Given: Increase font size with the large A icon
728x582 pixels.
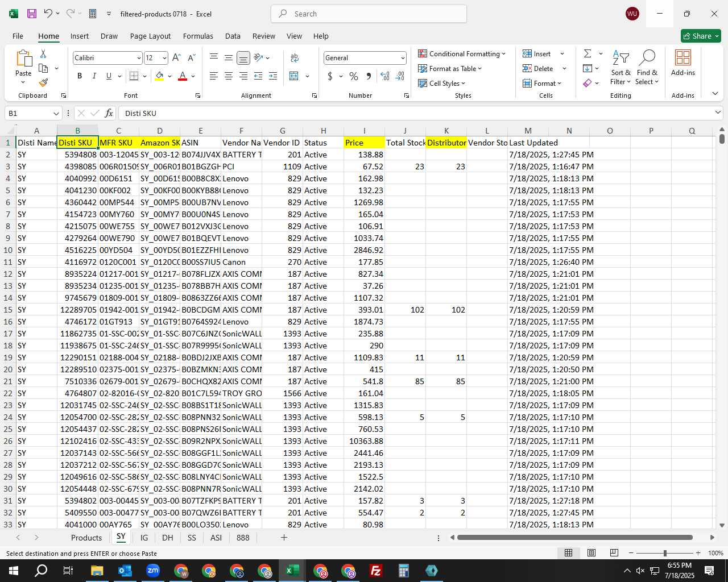Looking at the screenshot, I should click(176, 57).
